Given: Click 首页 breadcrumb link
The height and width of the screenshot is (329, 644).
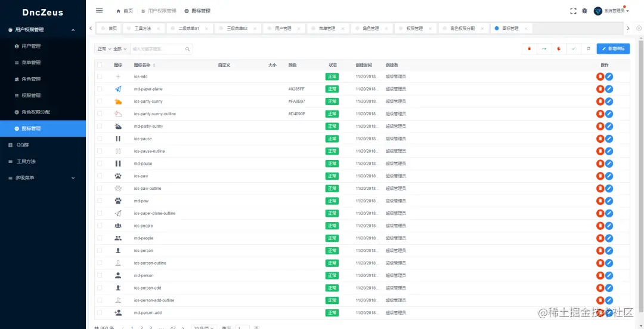Looking at the screenshot, I should (125, 11).
